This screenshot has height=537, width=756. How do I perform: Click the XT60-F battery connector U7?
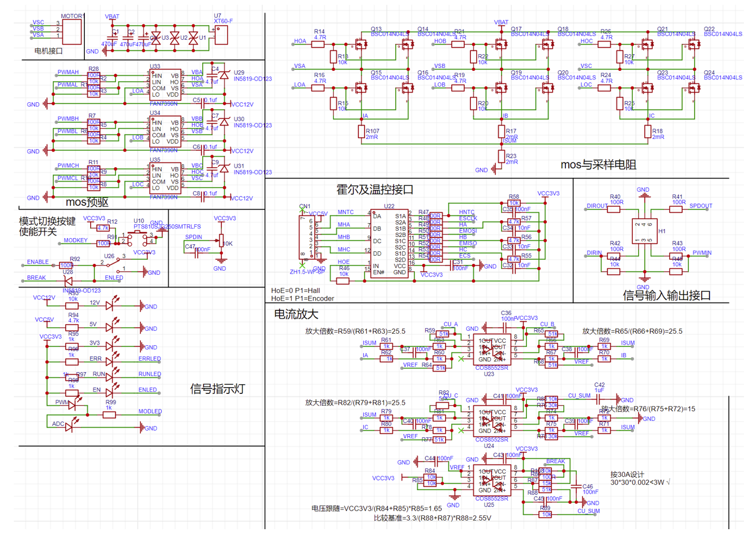[221, 36]
